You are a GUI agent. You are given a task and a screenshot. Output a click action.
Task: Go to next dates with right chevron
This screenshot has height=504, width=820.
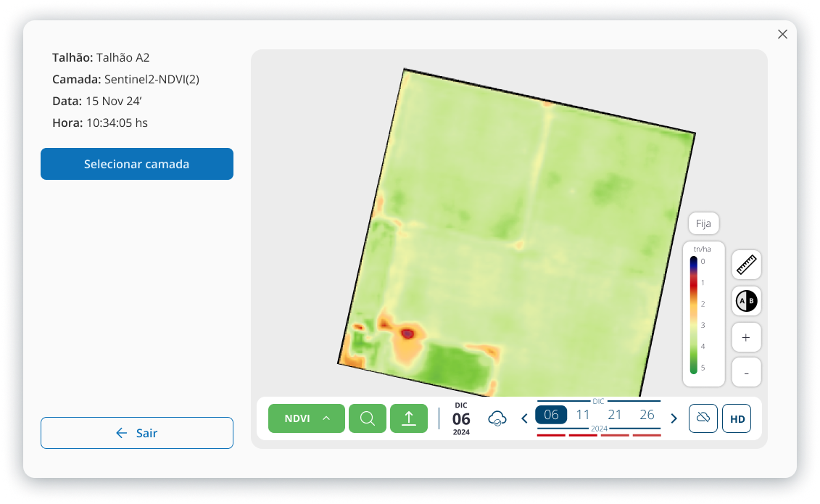pos(674,418)
